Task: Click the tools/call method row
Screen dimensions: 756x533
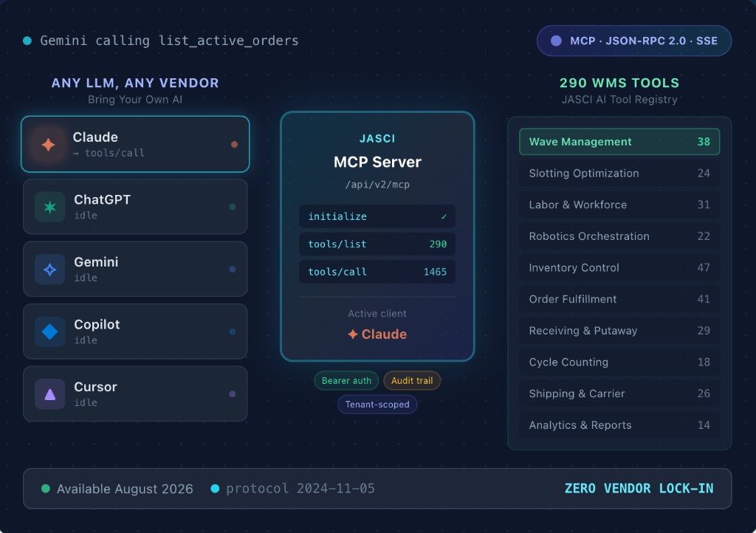Action: pyautogui.click(x=377, y=272)
